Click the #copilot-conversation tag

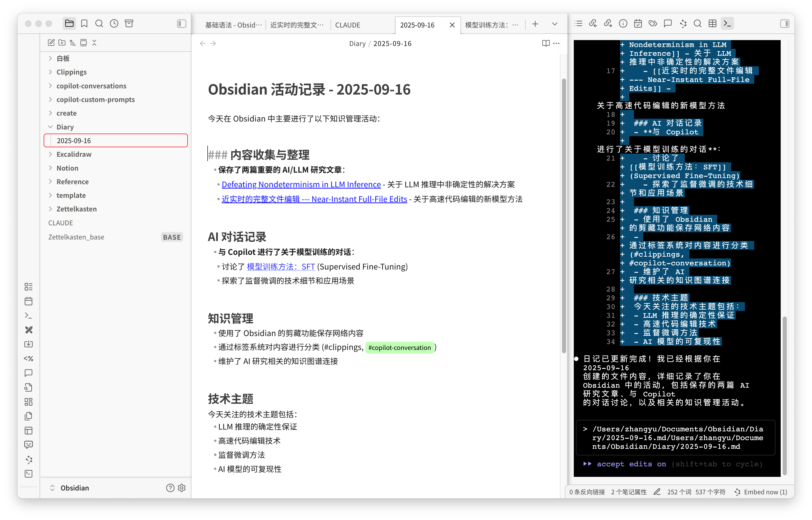click(399, 347)
